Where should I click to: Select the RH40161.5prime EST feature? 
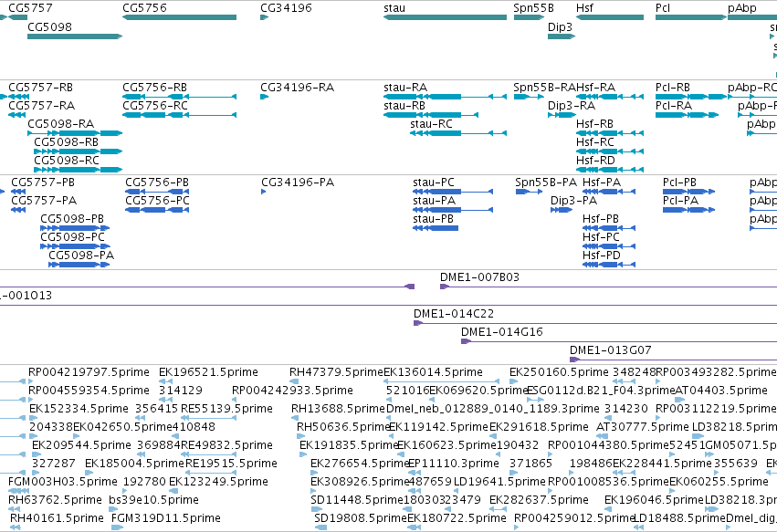click(16, 528)
